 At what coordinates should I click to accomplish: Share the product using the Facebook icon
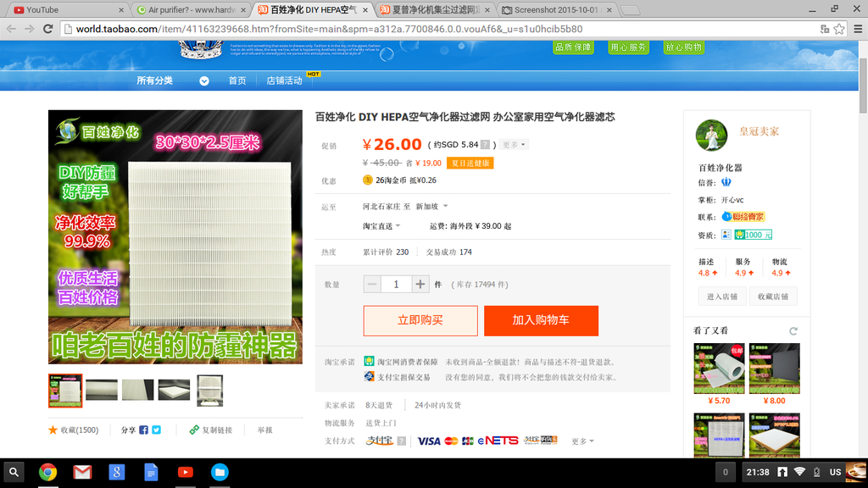[x=144, y=430]
